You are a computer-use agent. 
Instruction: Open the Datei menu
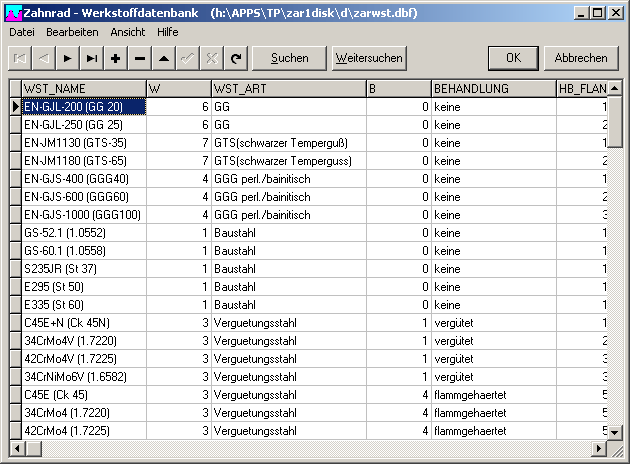pos(22,32)
